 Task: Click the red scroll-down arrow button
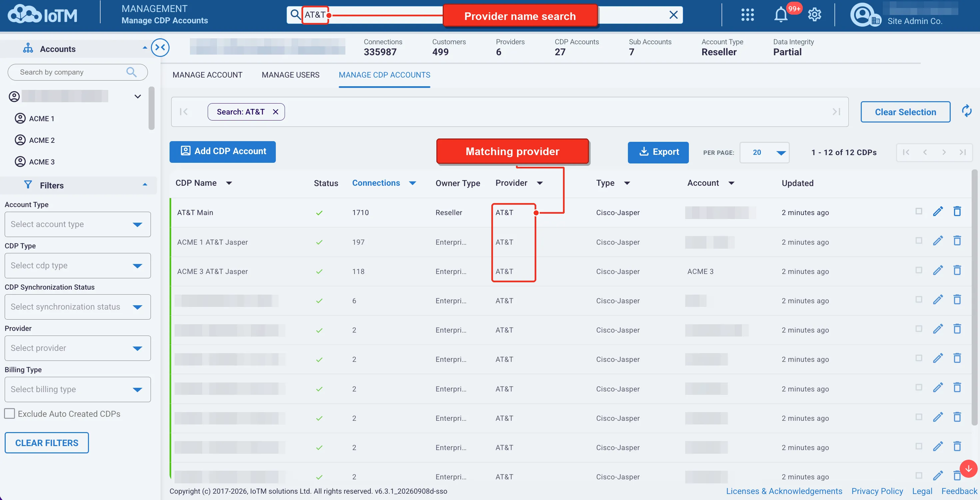pos(968,468)
